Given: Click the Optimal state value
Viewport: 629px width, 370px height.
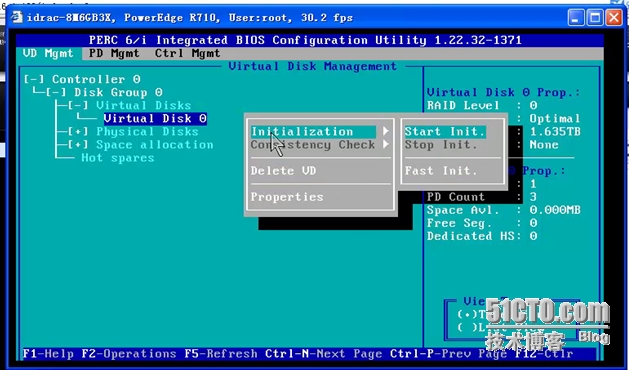Looking at the screenshot, I should coord(555,119).
